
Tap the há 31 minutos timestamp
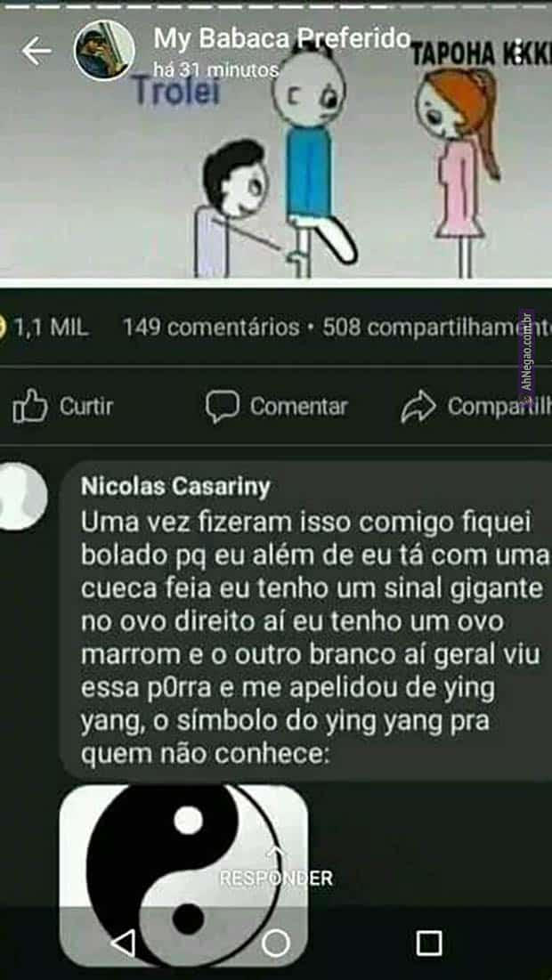(215, 70)
